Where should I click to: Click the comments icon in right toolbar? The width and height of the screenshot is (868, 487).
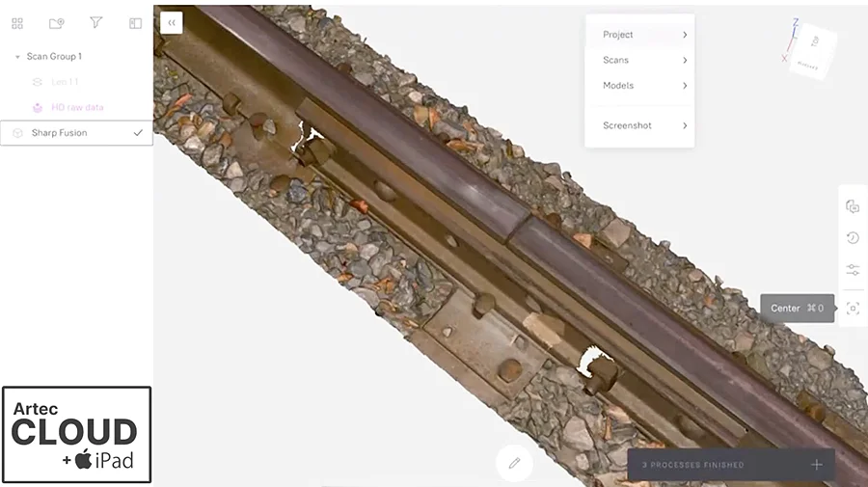coord(853,206)
